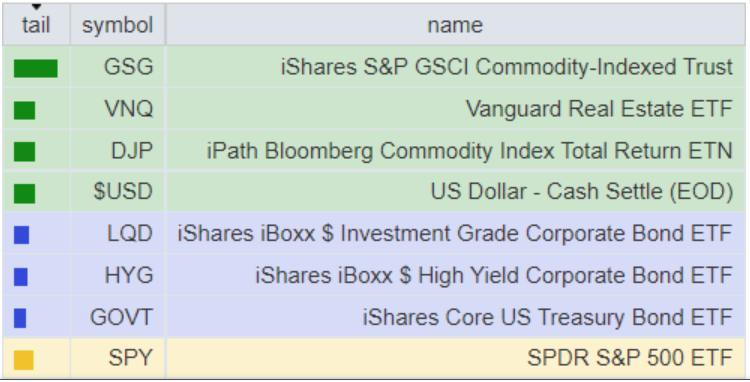Sort table by name column header

click(x=455, y=25)
